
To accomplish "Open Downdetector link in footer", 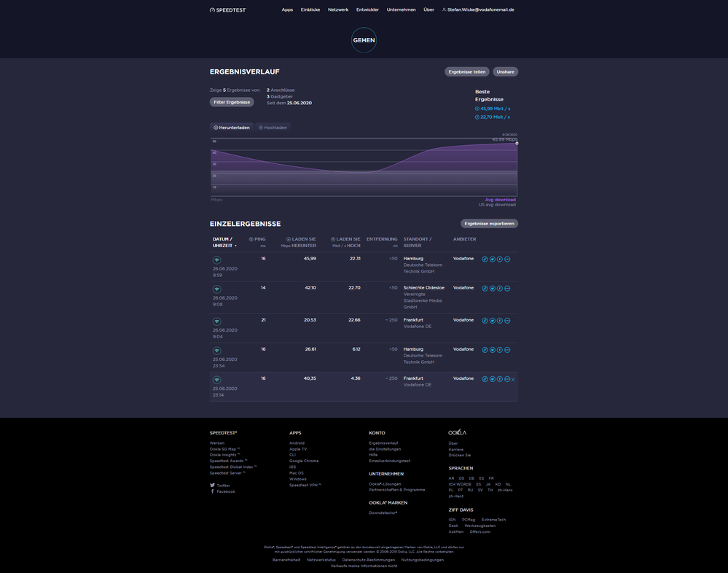I will pyautogui.click(x=383, y=513).
